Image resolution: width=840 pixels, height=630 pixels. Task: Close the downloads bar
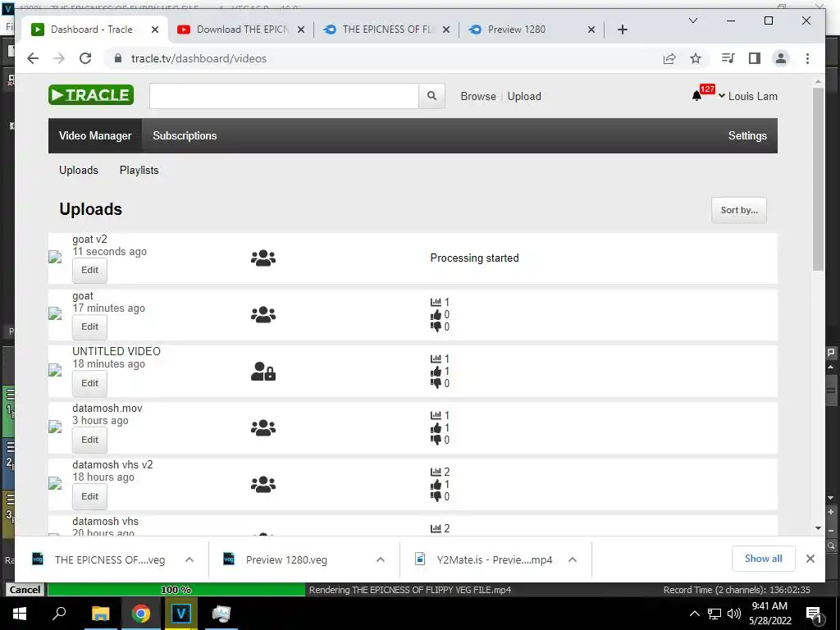click(810, 559)
